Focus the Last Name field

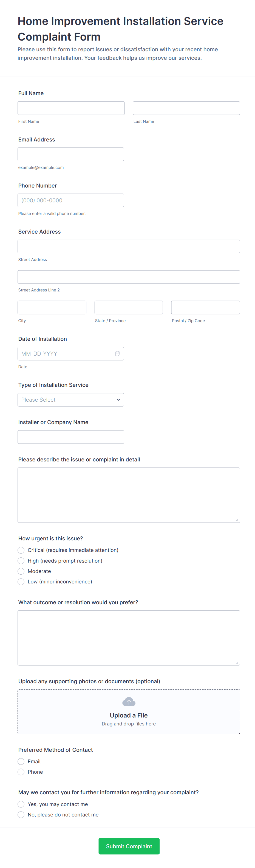pyautogui.click(x=186, y=108)
